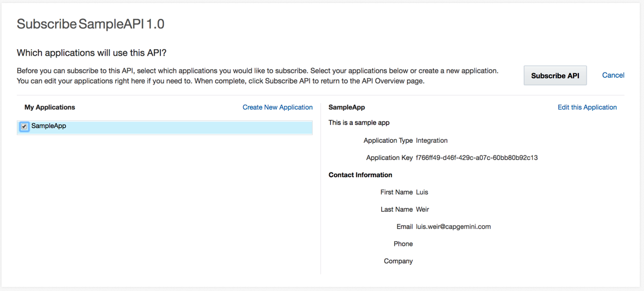This screenshot has width=644, height=291.
Task: Open the Create New Application link
Action: [278, 107]
